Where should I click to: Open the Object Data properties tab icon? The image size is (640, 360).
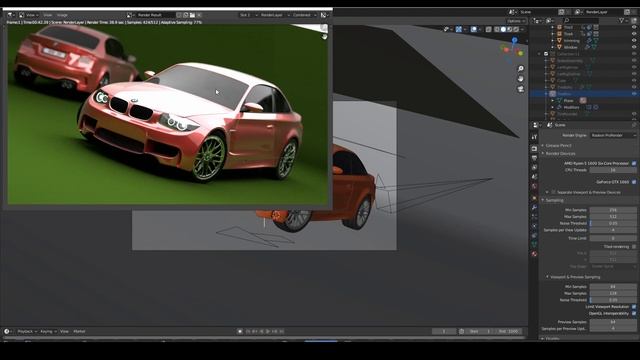[x=534, y=244]
